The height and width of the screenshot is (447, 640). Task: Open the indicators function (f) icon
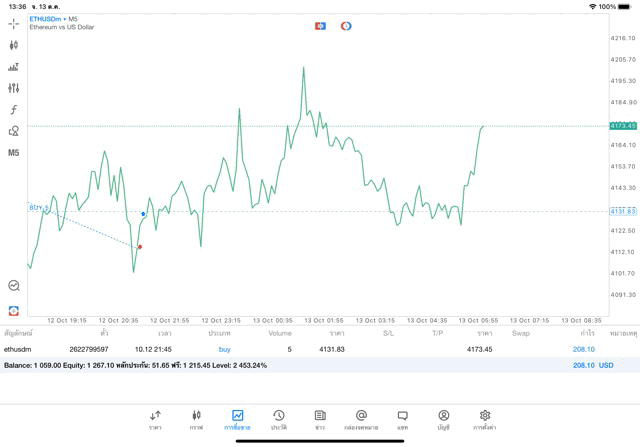tap(13, 110)
